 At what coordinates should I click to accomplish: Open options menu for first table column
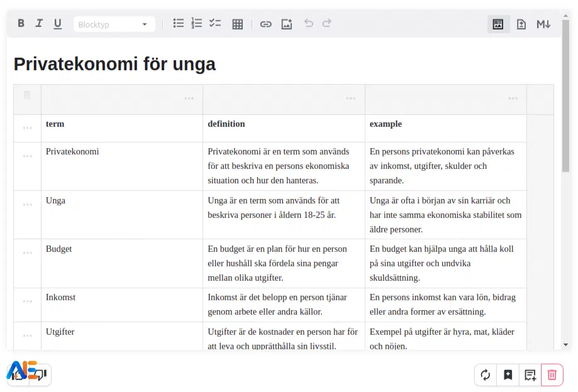[x=189, y=99]
